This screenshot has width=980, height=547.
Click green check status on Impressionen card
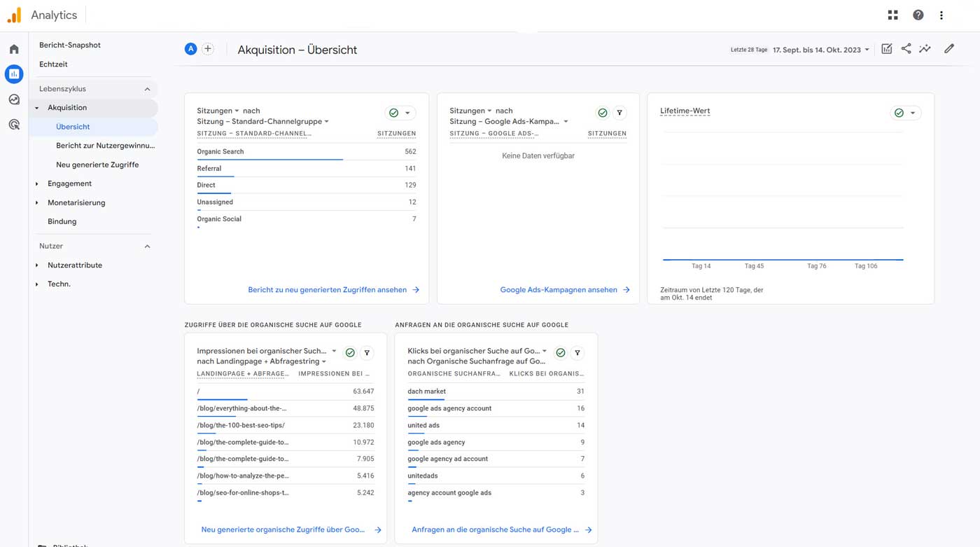pos(350,353)
